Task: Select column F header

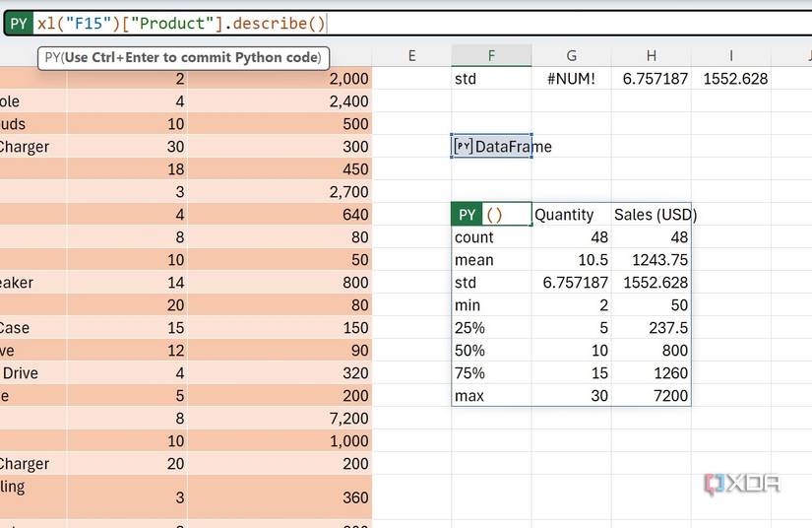Action: point(491,55)
